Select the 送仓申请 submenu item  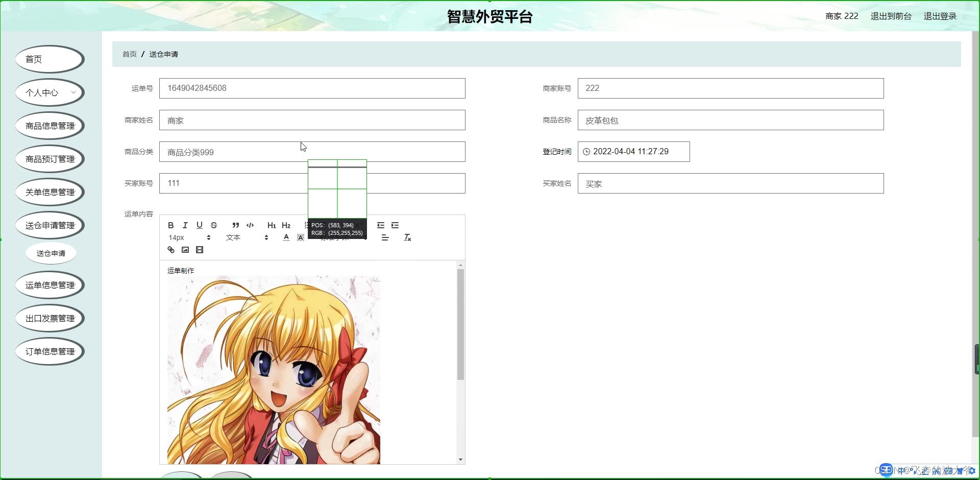(x=51, y=253)
